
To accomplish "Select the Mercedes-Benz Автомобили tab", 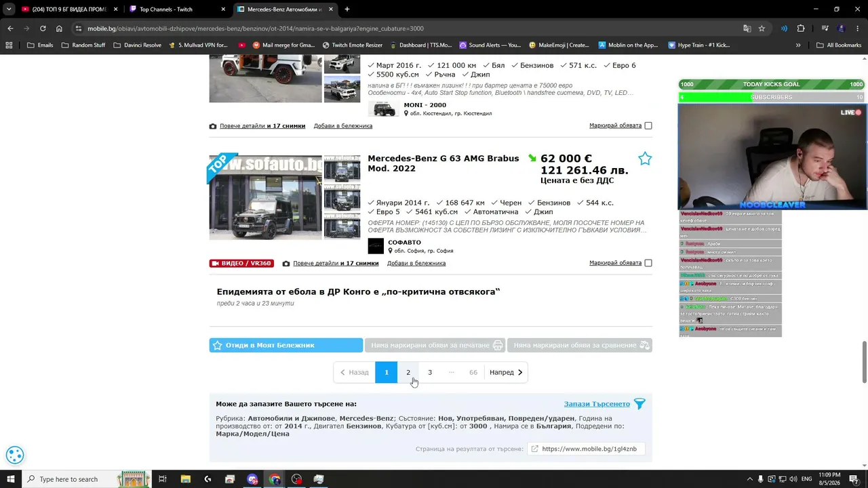I will (285, 9).
